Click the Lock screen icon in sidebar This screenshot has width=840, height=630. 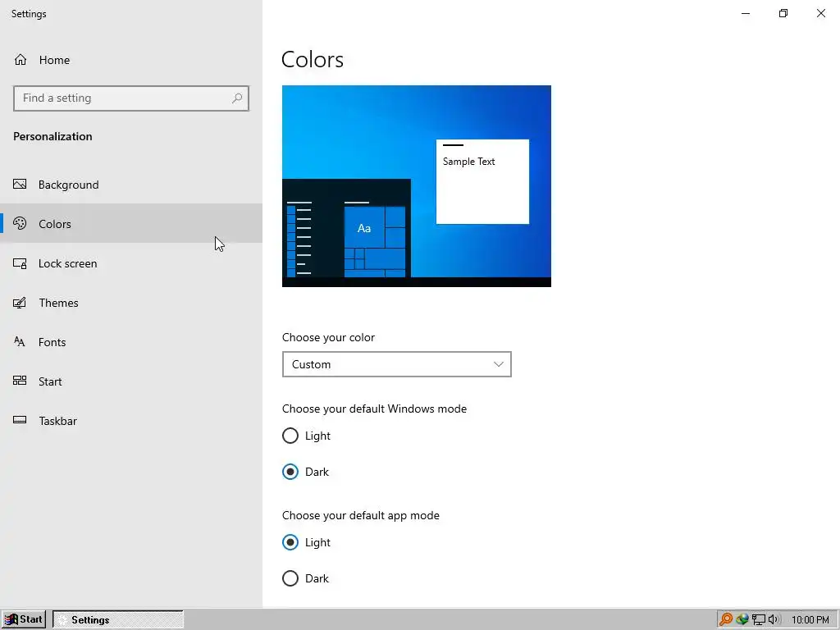[20, 263]
